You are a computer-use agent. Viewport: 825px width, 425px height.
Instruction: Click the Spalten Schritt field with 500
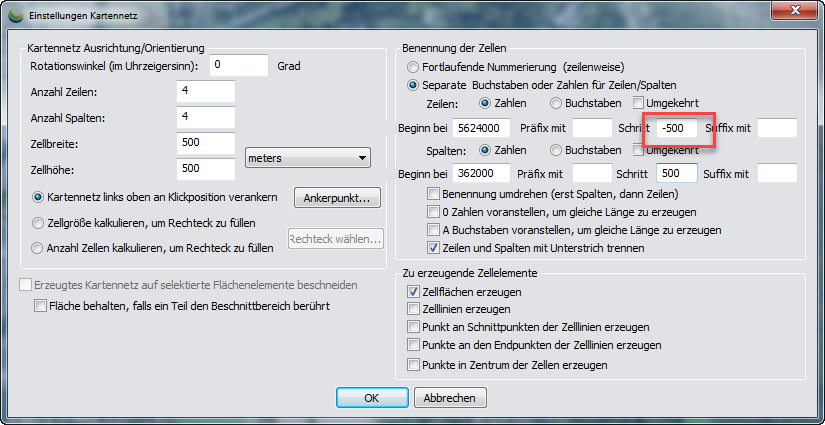[677, 173]
